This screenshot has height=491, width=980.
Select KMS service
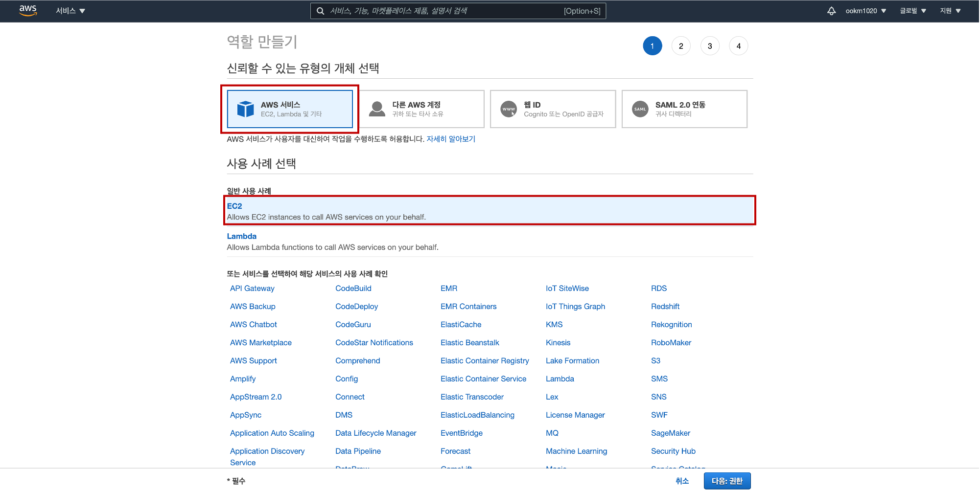554,325
